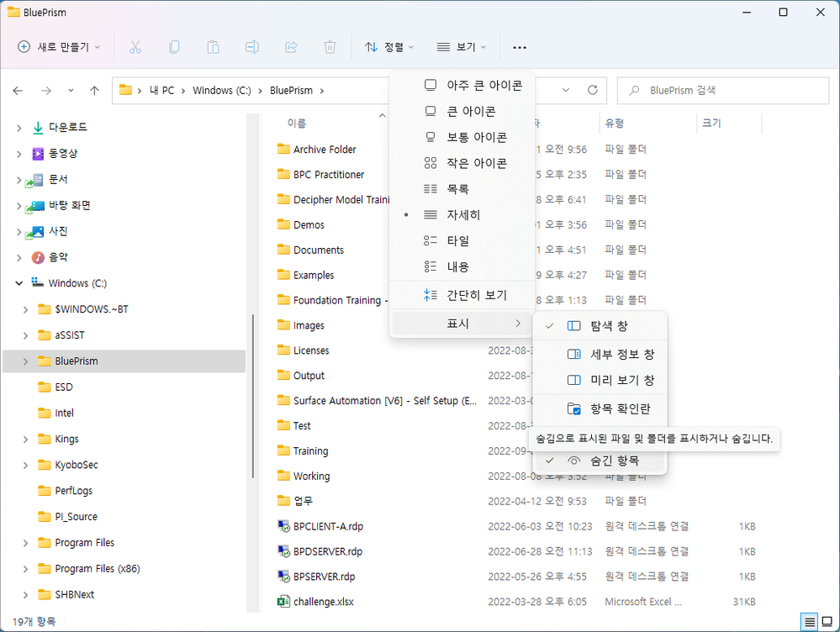This screenshot has width=840, height=632.
Task: Sort by the 유형 column header
Action: coord(615,124)
